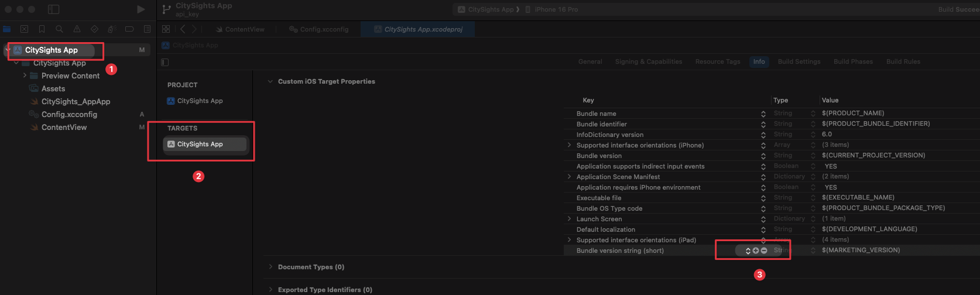980x295 pixels.
Task: Switch to Build Settings tab
Action: (x=799, y=61)
